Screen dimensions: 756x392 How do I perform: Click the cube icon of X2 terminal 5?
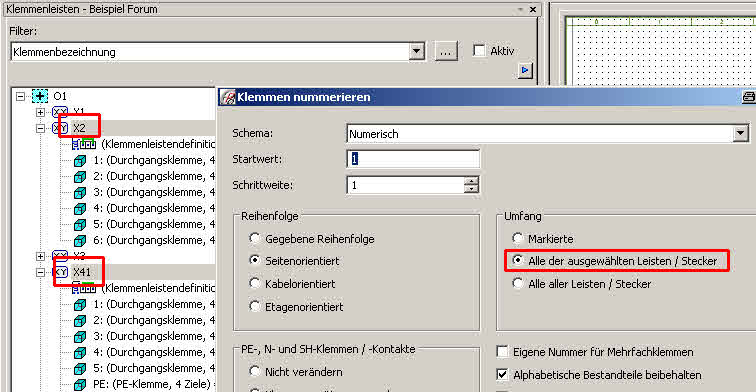tap(80, 225)
